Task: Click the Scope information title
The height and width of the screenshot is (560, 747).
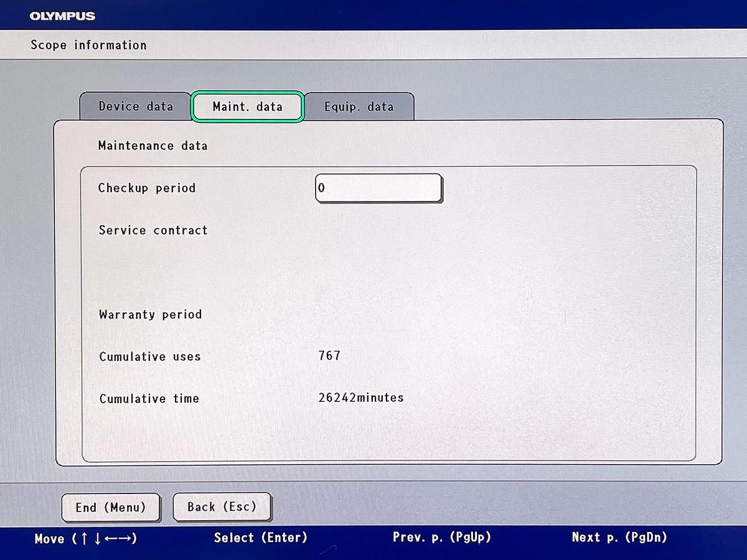Action: click(88, 45)
